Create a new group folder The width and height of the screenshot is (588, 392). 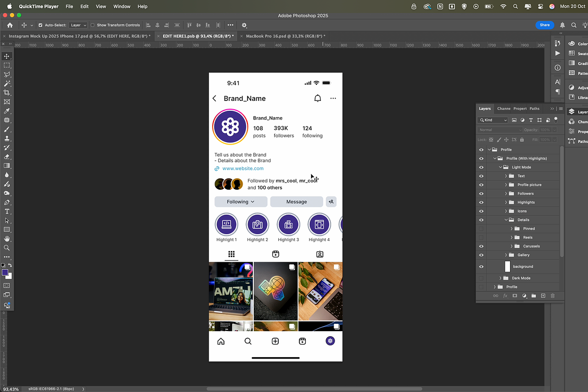(x=534, y=296)
